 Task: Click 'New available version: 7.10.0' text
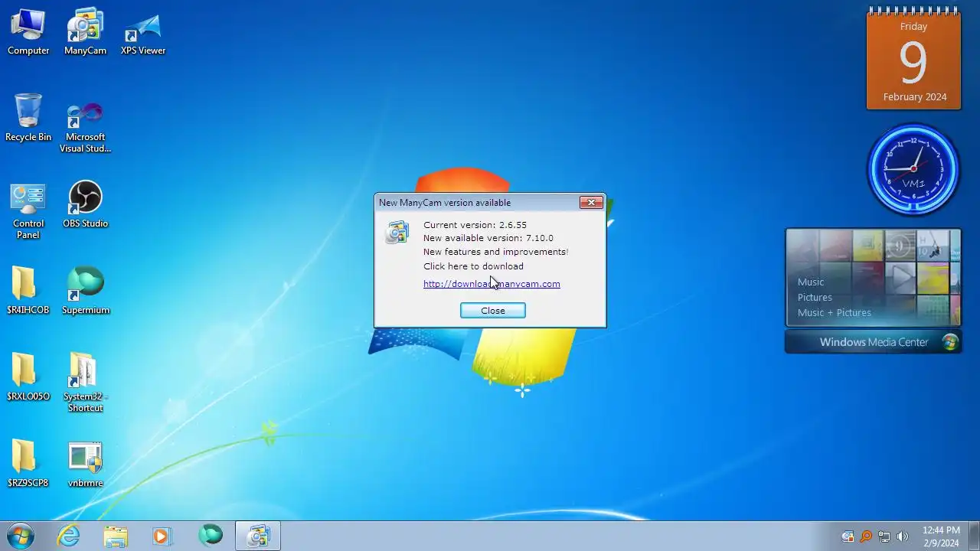pyautogui.click(x=488, y=238)
